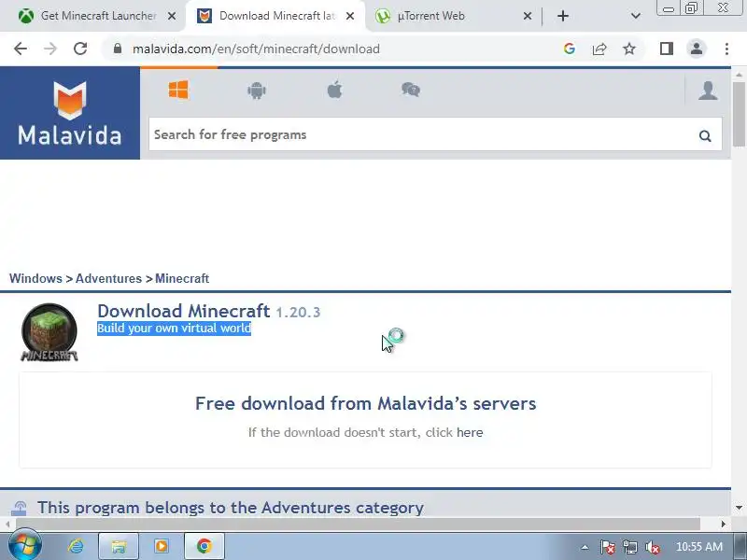Open the FAQ chat bubbles icon
Viewport: 747px width, 560px height.
pyautogui.click(x=411, y=90)
